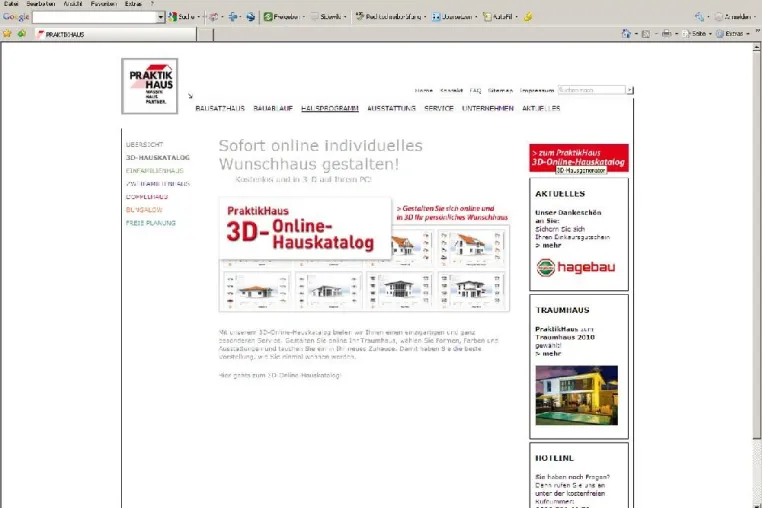The image size is (762, 508).
Task: Open the Home icon dropdown arrow
Action: [636, 34]
